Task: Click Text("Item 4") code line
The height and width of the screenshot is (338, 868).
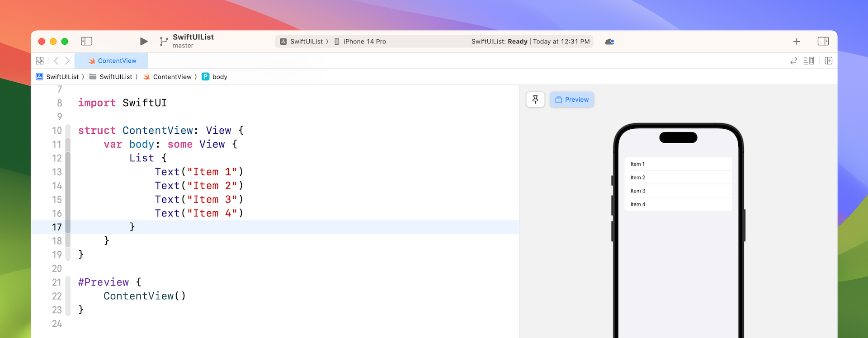Action: 199,213
